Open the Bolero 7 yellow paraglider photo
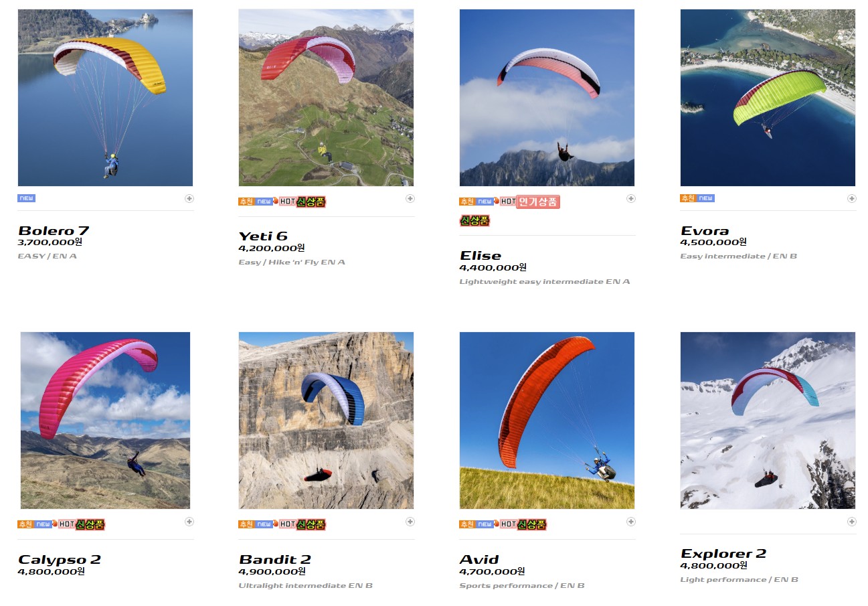This screenshot has height=606, width=868. [x=105, y=98]
